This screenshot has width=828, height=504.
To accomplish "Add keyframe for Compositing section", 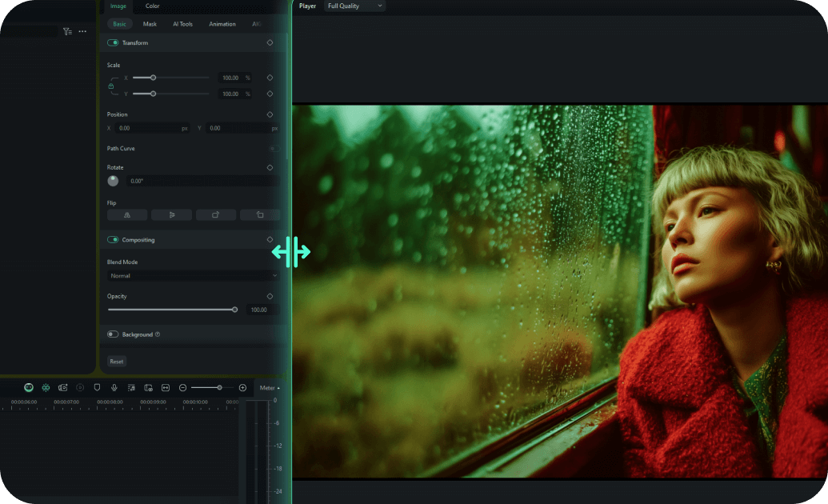I will pyautogui.click(x=270, y=239).
